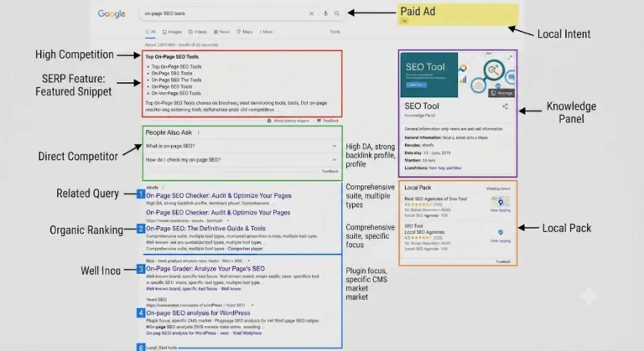This screenshot has height=351, width=644.
Task: Switch to the Maps tab
Action: 245,32
